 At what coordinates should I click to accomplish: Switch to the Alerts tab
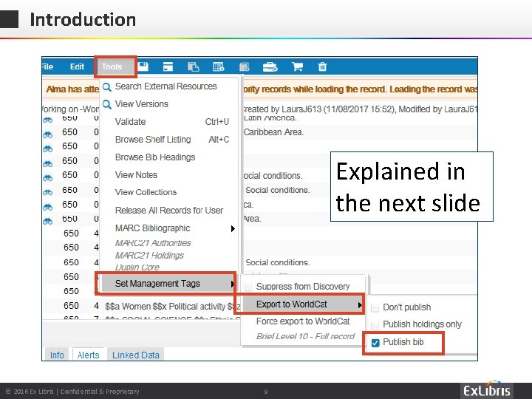pyautogui.click(x=88, y=355)
